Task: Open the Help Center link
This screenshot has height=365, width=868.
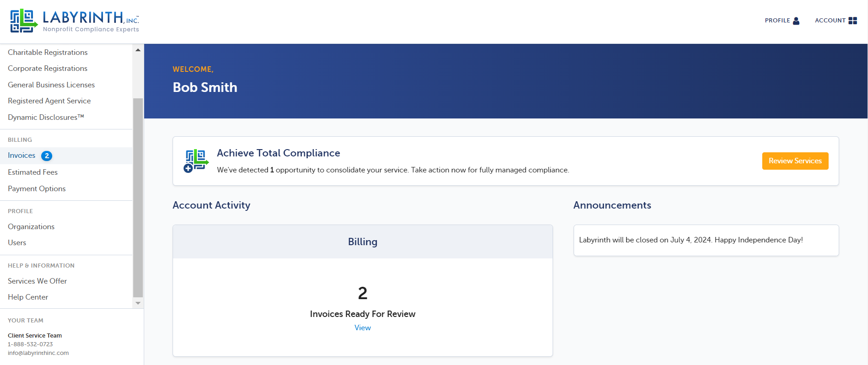Action: click(28, 297)
